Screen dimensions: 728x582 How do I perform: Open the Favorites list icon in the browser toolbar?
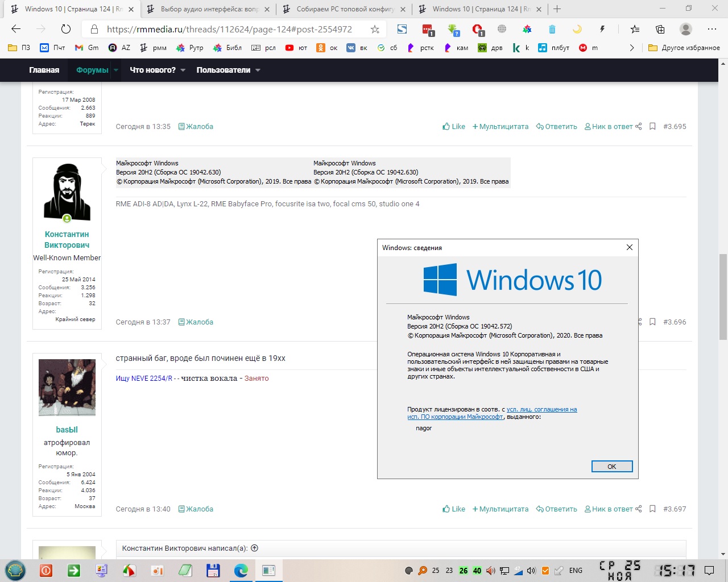[635, 29]
